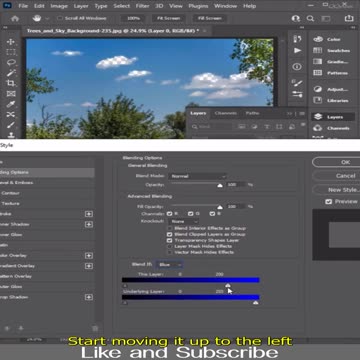Image resolution: width=360 pixels, height=360 pixels.
Task: Click the plus button next to Gradient Overlay
Action: [x=89, y=266]
